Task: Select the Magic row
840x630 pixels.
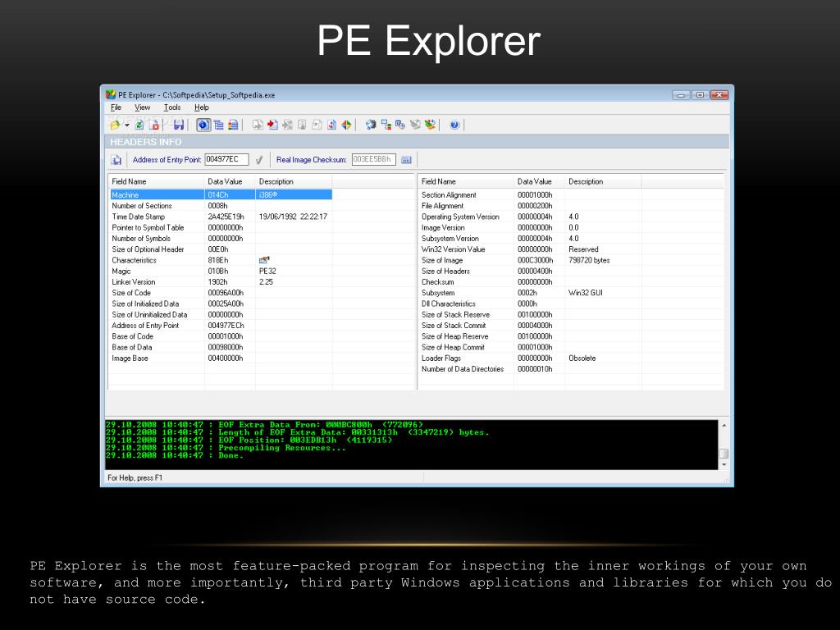Action: point(221,271)
